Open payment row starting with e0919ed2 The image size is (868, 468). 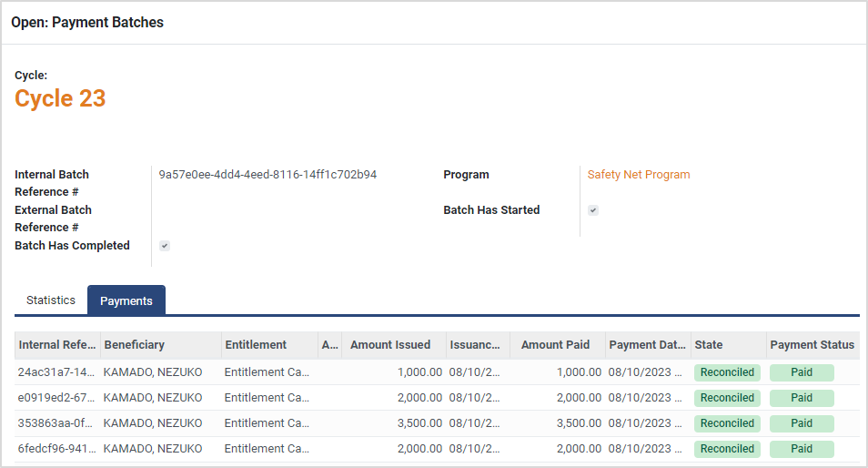pyautogui.click(x=56, y=398)
